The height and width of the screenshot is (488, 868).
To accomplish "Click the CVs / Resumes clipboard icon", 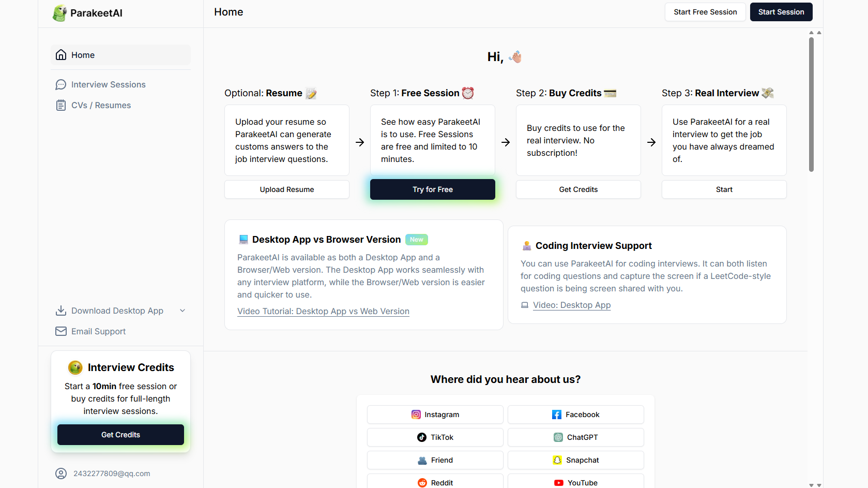I will click(x=61, y=105).
